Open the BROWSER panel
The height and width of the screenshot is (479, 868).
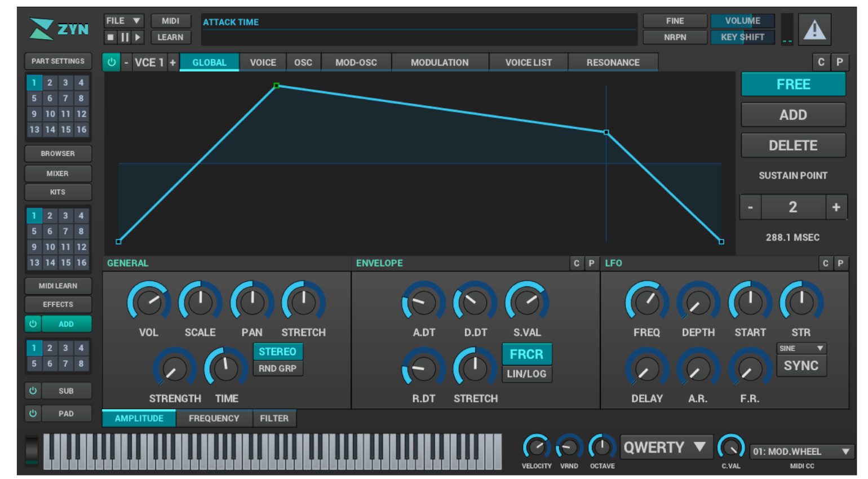tap(57, 153)
